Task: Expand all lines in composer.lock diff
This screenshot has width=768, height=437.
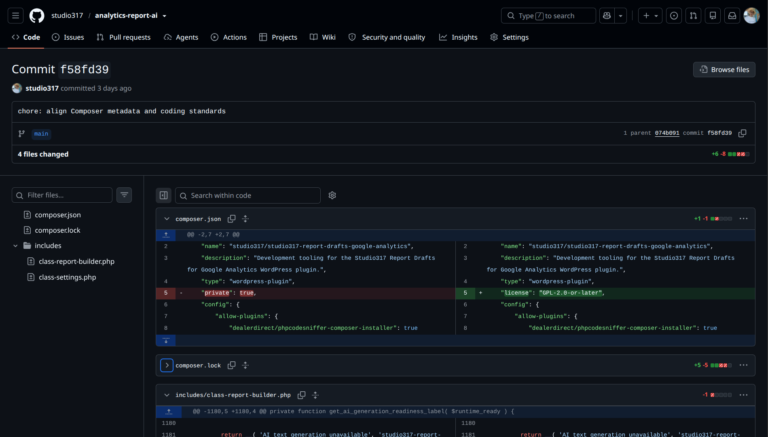Action: coord(245,365)
